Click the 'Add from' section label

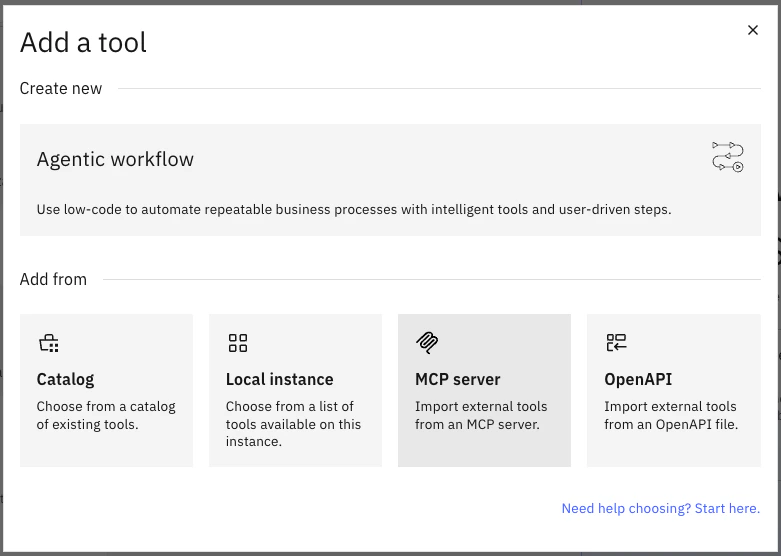tap(53, 279)
